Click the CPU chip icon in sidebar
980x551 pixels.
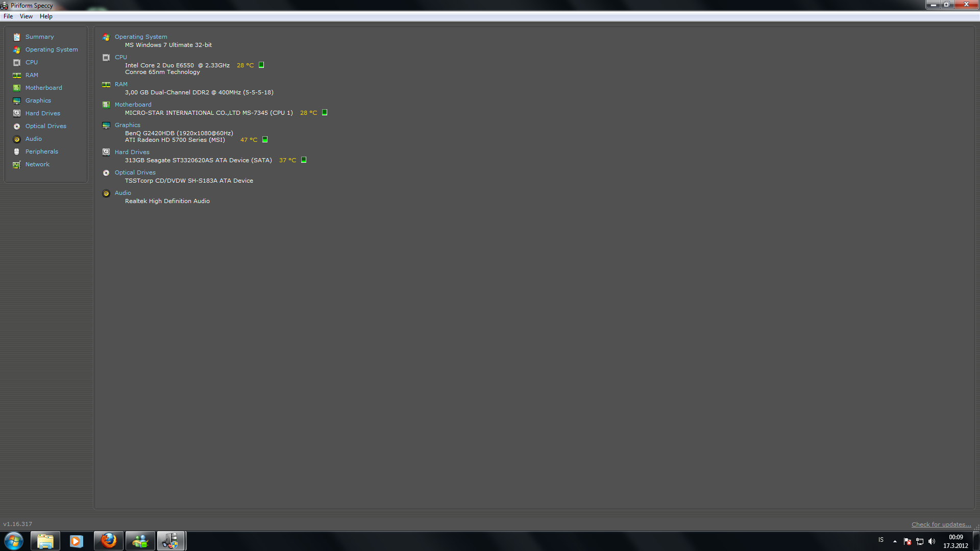point(17,62)
